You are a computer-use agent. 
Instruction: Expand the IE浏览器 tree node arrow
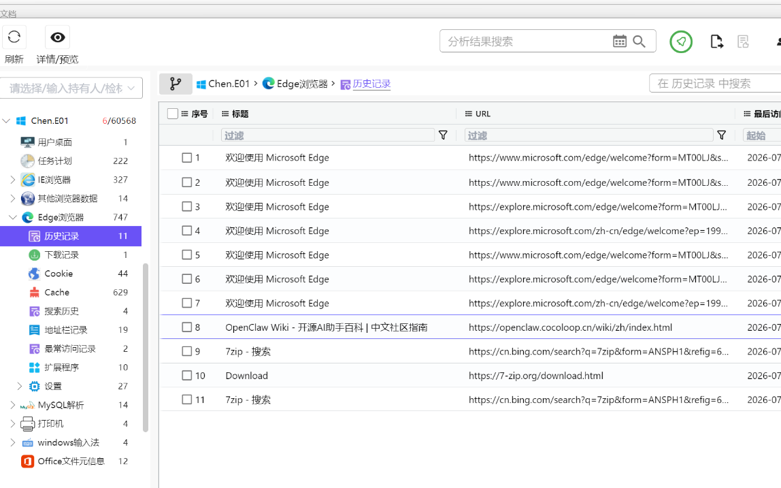tap(12, 180)
